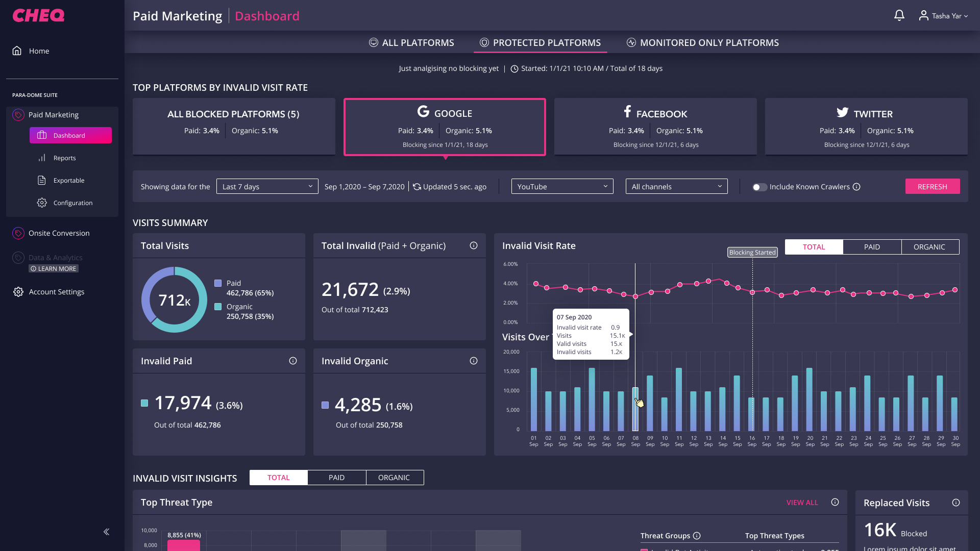The width and height of the screenshot is (980, 551).
Task: Select TOTAL in Invalid Visit Rate chart
Action: 814,247
